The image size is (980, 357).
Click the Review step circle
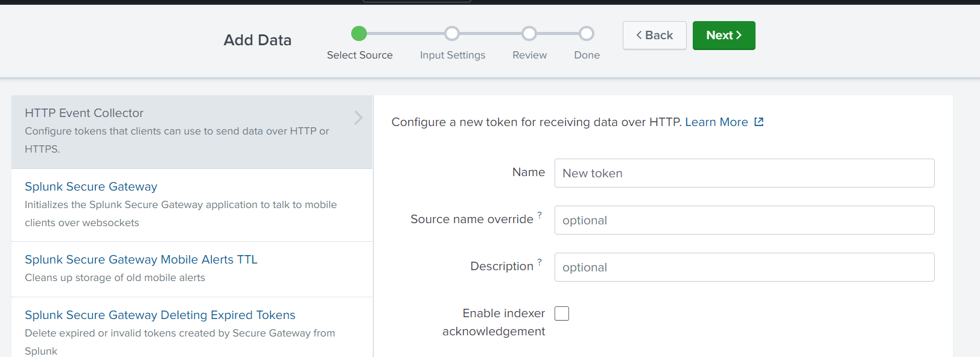click(529, 33)
